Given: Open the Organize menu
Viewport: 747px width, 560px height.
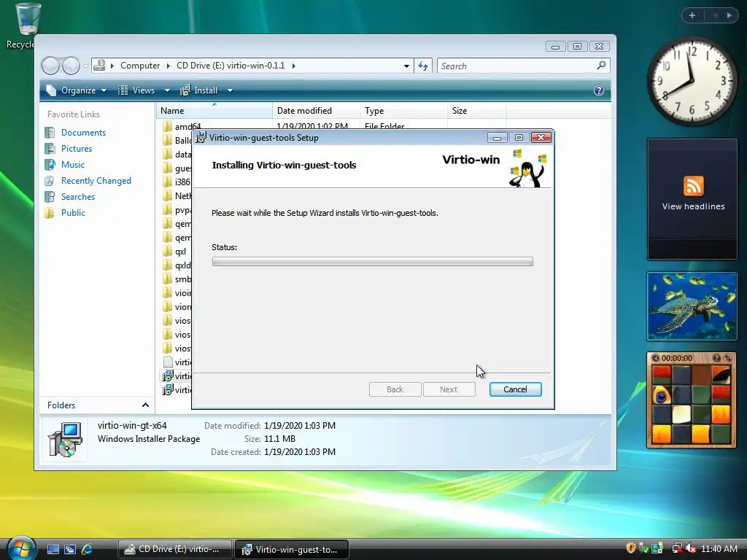Looking at the screenshot, I should [x=76, y=90].
